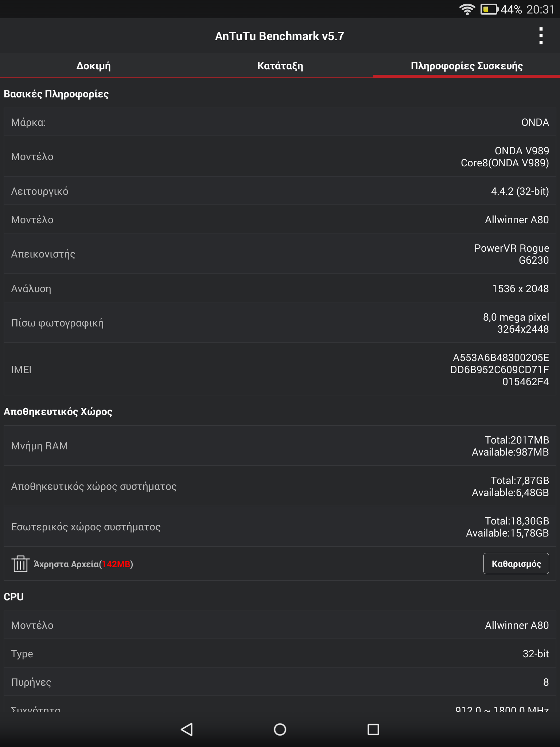Tap the Απεικονιστής PowerVR Rogue row
The width and height of the screenshot is (560, 747).
pyautogui.click(x=280, y=254)
